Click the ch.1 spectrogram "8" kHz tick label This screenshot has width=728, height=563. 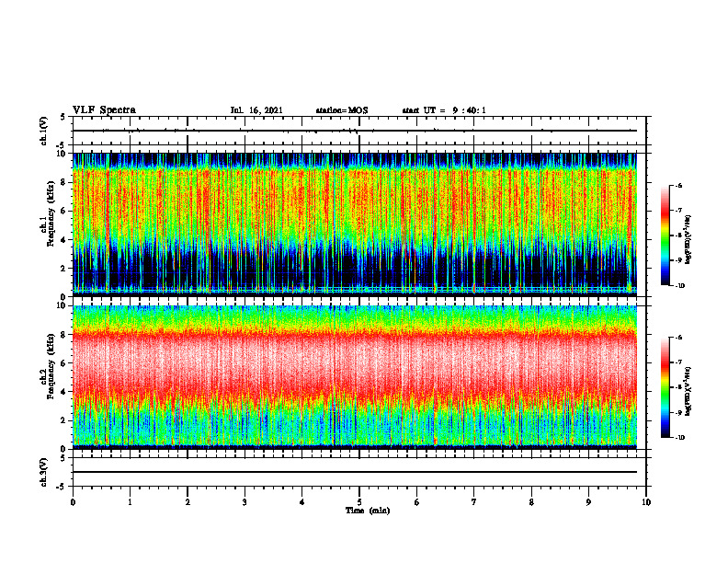tap(64, 182)
